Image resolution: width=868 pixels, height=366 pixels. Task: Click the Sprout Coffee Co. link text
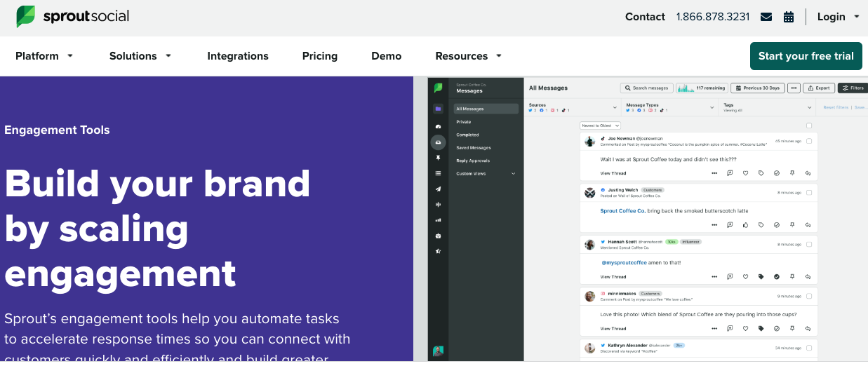(x=623, y=211)
